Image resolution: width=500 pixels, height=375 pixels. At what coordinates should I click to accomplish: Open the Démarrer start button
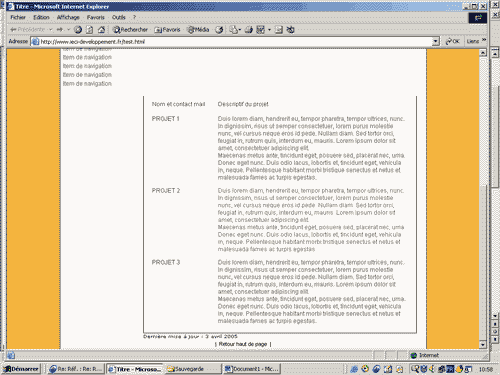tap(21, 369)
